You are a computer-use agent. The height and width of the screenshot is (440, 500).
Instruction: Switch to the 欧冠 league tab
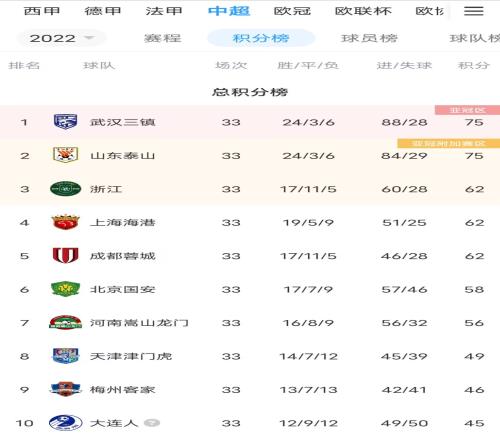tap(292, 11)
